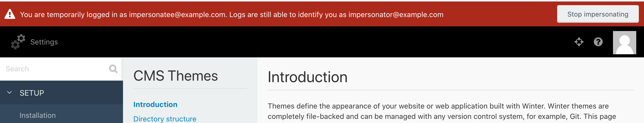The image size is (644, 123).
Task: Go to the Introduction contents link
Action: point(155,104)
